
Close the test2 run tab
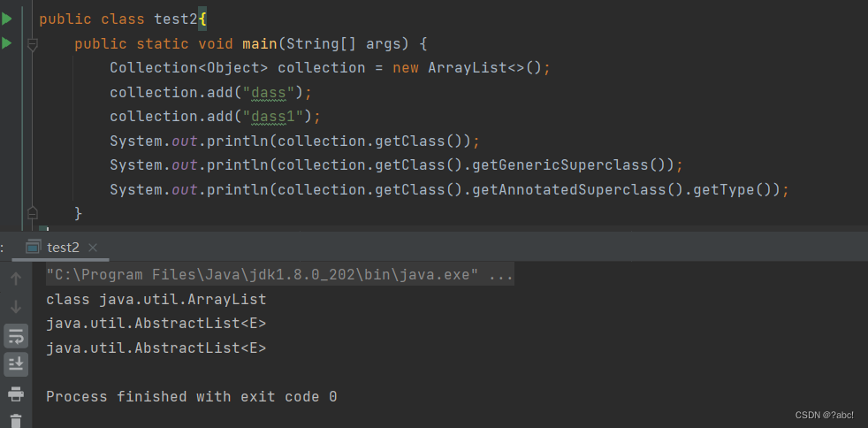(93, 248)
